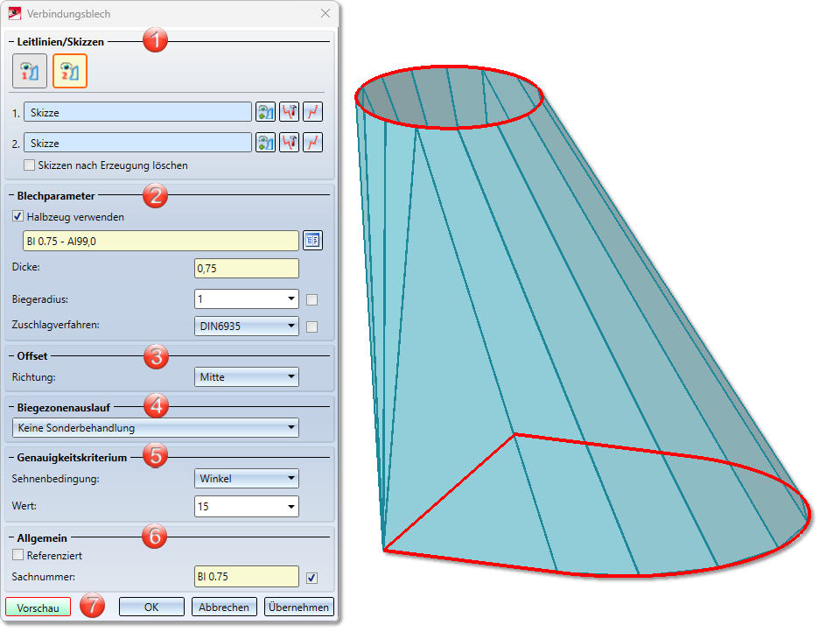Click the Abbrechen button
The height and width of the screenshot is (632, 840).
(224, 607)
